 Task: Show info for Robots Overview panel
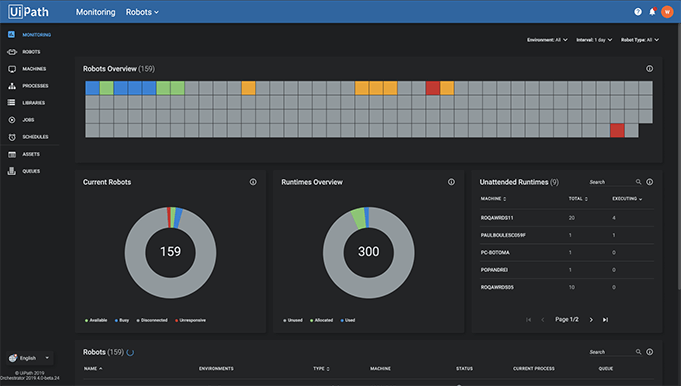point(649,69)
